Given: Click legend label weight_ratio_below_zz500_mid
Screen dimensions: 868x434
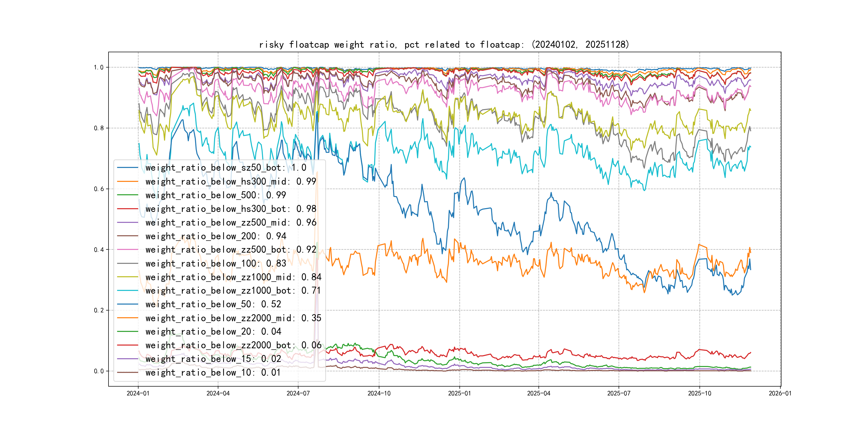Looking at the screenshot, I should pyautogui.click(x=231, y=222).
